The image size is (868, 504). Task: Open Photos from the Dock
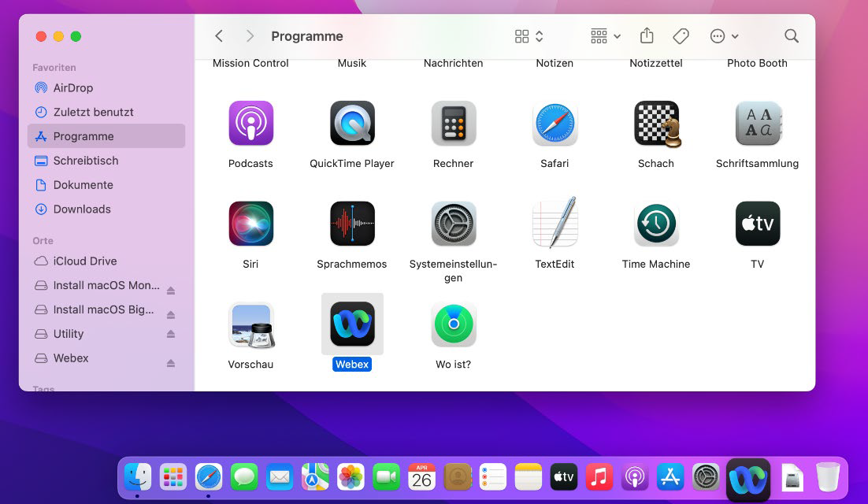click(351, 477)
